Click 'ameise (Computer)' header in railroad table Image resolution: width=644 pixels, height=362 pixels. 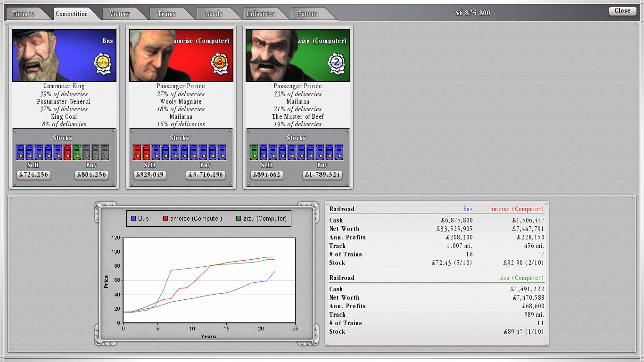click(517, 209)
